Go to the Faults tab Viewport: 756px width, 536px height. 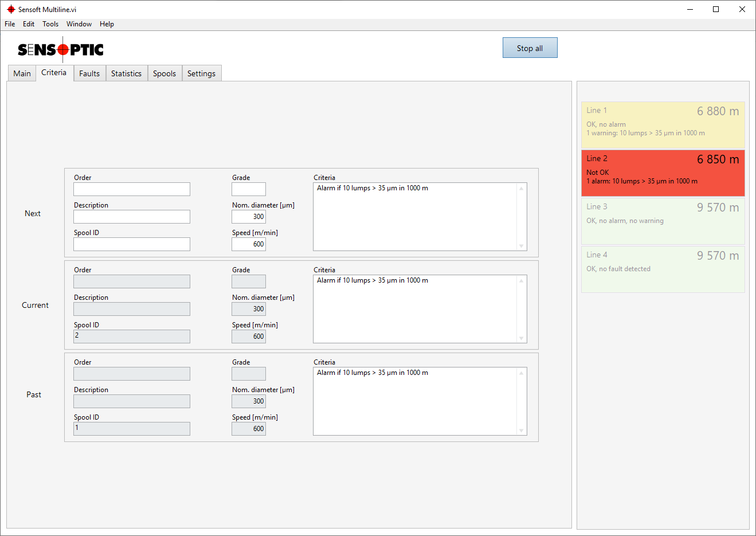coord(89,73)
